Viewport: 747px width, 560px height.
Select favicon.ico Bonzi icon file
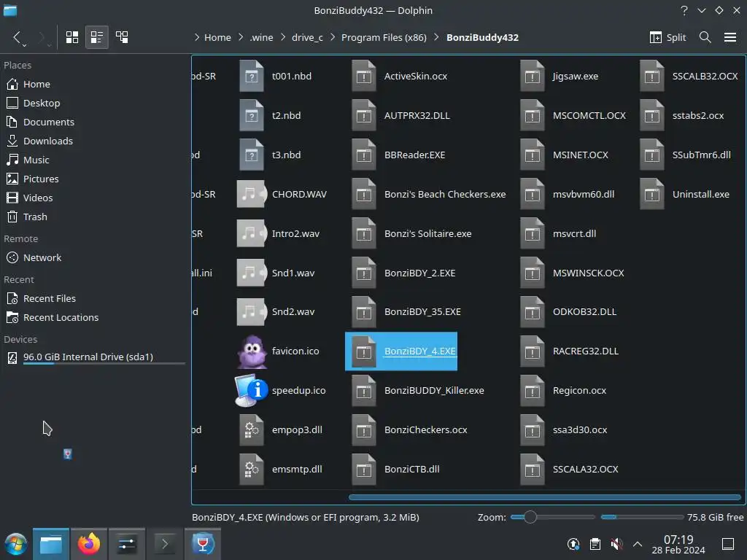pos(278,351)
